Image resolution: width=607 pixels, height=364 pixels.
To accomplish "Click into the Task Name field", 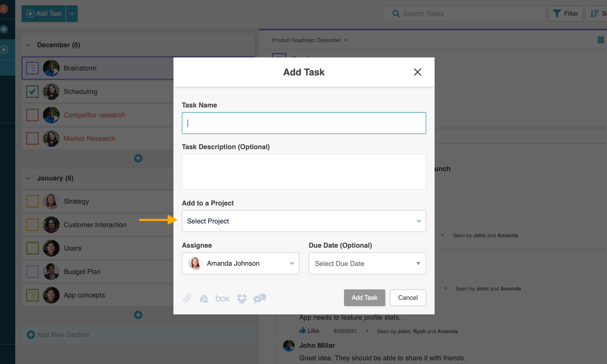I will point(304,123).
